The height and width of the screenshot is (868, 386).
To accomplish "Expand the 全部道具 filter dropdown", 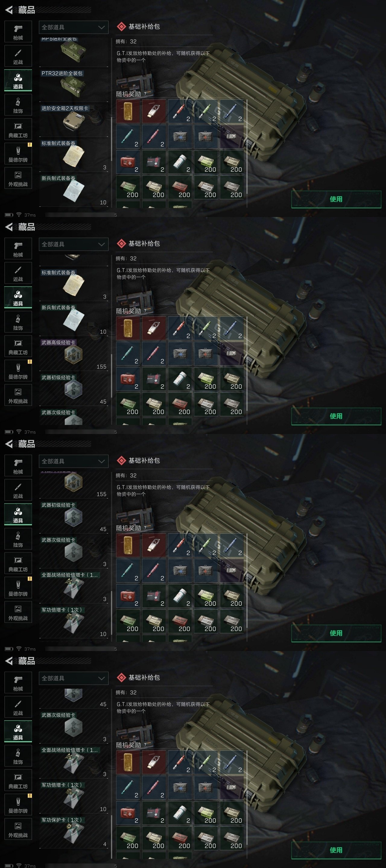I will coord(74,27).
